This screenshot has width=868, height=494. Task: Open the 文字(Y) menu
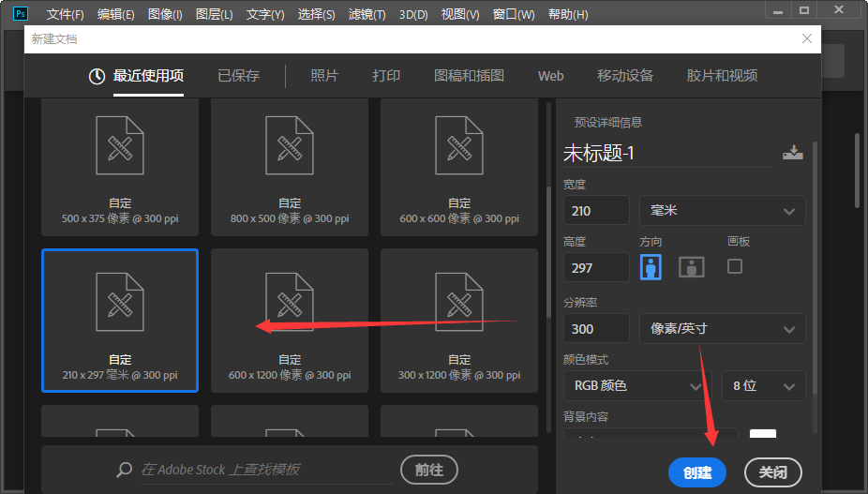point(265,14)
